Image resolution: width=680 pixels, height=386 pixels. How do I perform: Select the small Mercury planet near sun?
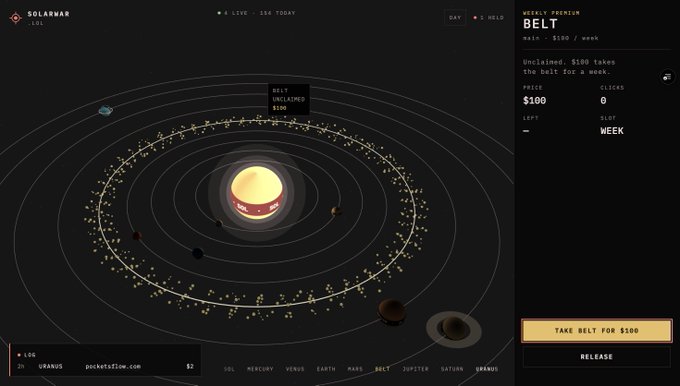pyautogui.click(x=219, y=224)
